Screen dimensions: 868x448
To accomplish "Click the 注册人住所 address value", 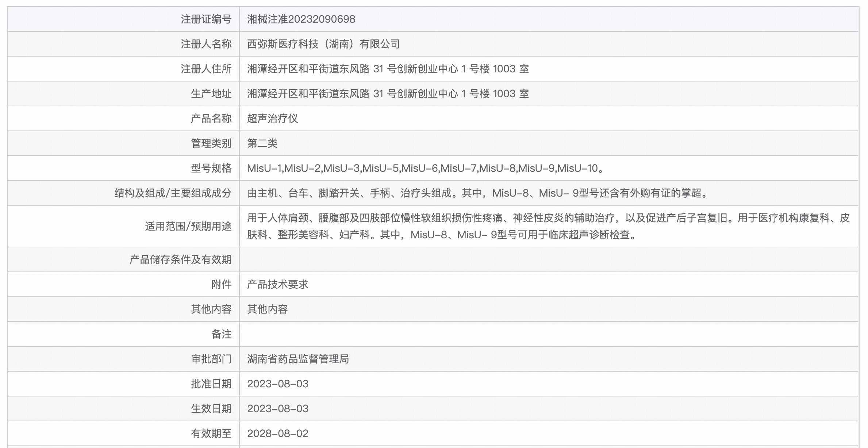I will 388,69.
